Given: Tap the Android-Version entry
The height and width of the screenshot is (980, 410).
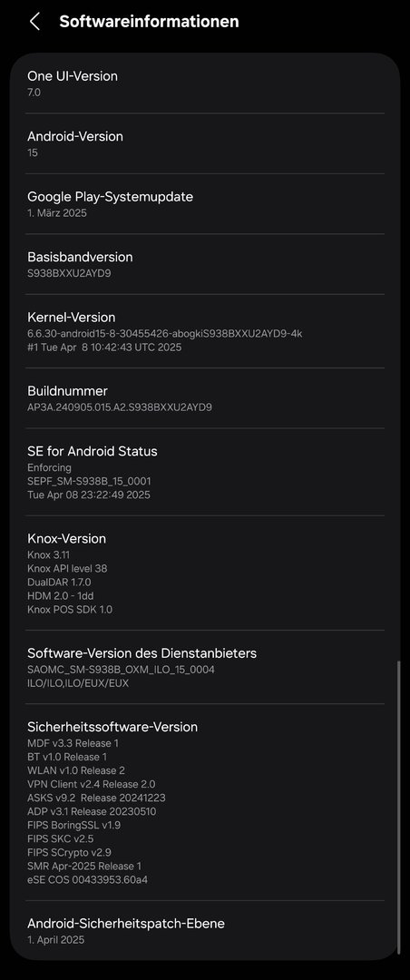Looking at the screenshot, I should point(205,143).
